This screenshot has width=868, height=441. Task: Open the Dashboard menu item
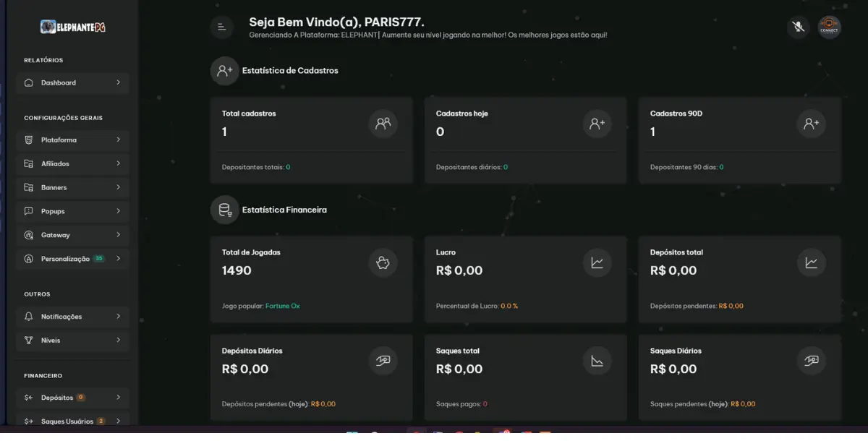(59, 82)
